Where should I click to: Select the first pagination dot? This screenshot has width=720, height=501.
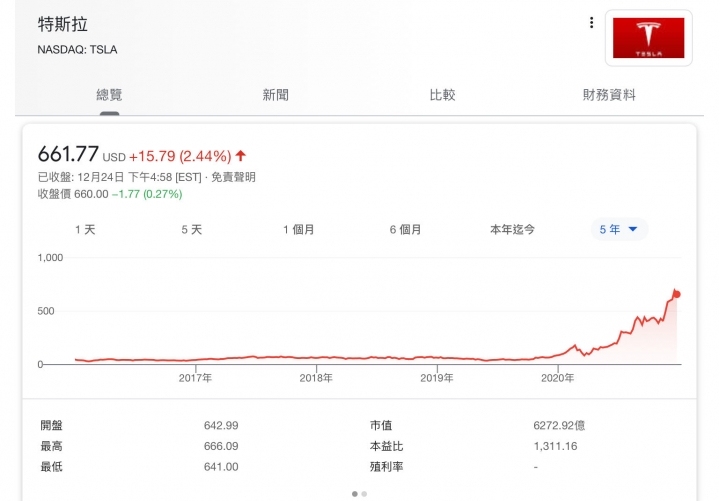[354, 494]
